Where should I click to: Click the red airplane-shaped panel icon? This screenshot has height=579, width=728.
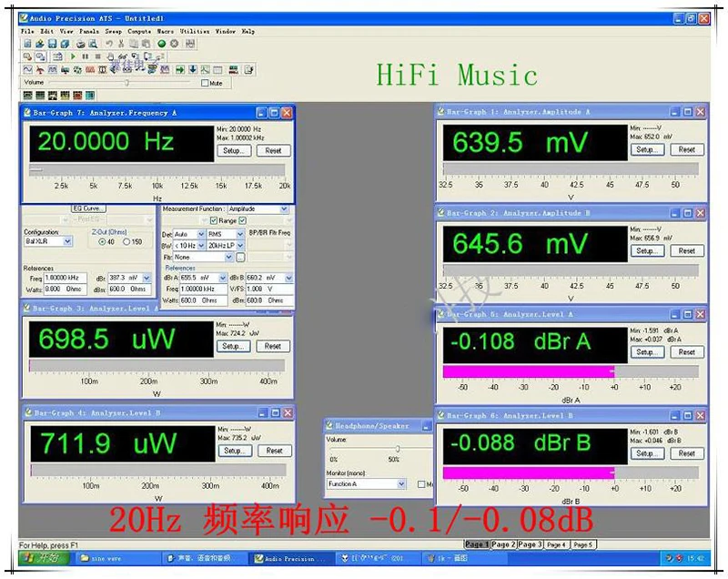point(40,70)
